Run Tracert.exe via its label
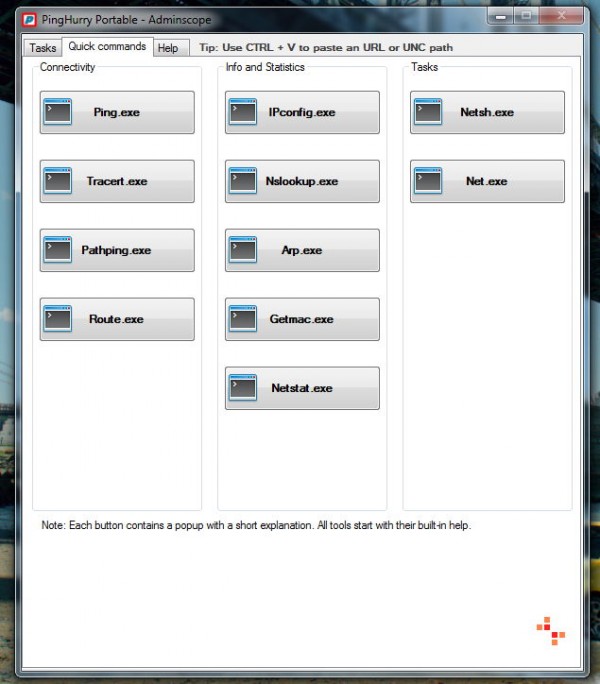The width and height of the screenshot is (600, 684). click(x=117, y=181)
